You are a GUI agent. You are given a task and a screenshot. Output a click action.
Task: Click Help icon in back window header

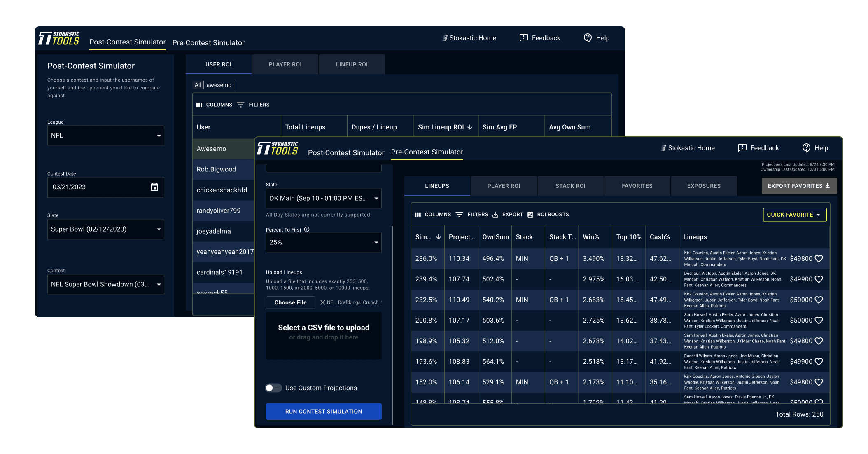[588, 38]
